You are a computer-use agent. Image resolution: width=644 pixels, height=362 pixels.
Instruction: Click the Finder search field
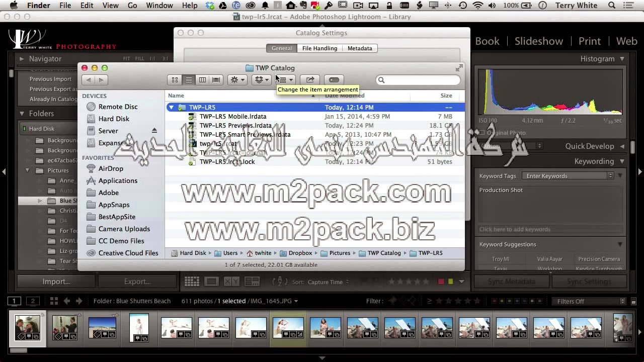pos(418,80)
